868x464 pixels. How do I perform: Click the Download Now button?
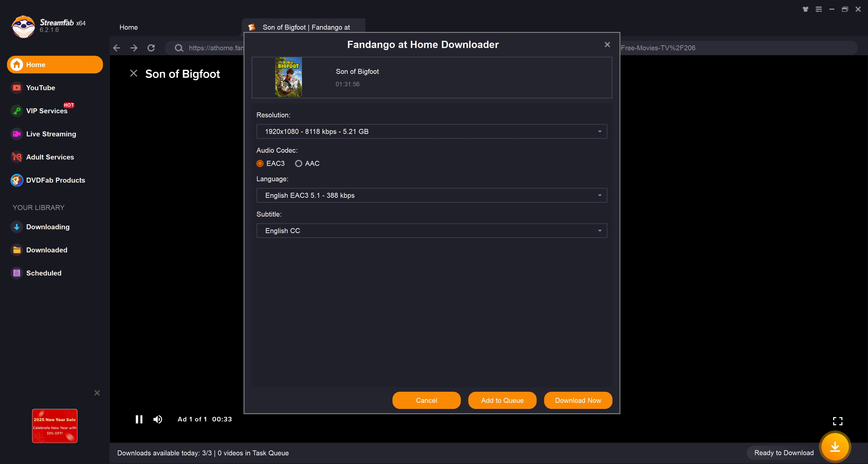[578, 400]
